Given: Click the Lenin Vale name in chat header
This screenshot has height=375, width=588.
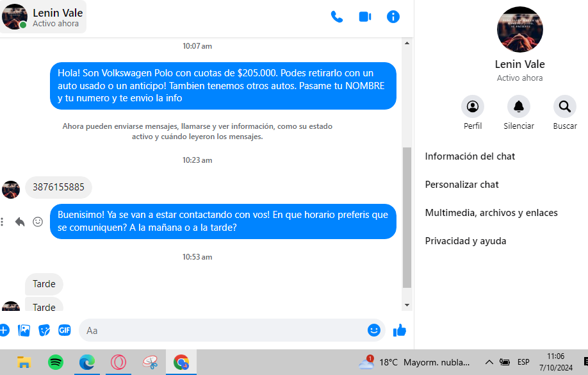Looking at the screenshot, I should coord(58,13).
